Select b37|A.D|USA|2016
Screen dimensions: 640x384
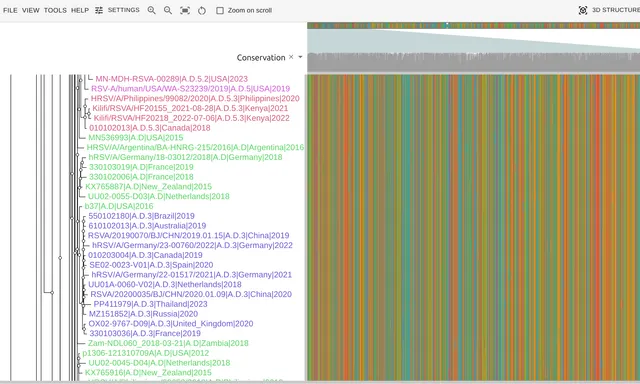(x=119, y=206)
